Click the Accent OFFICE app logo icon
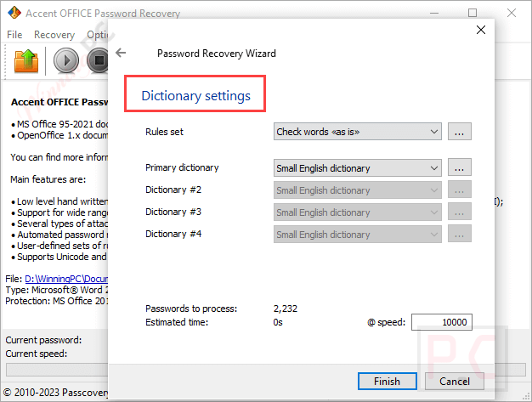The image size is (532, 402). [x=14, y=13]
